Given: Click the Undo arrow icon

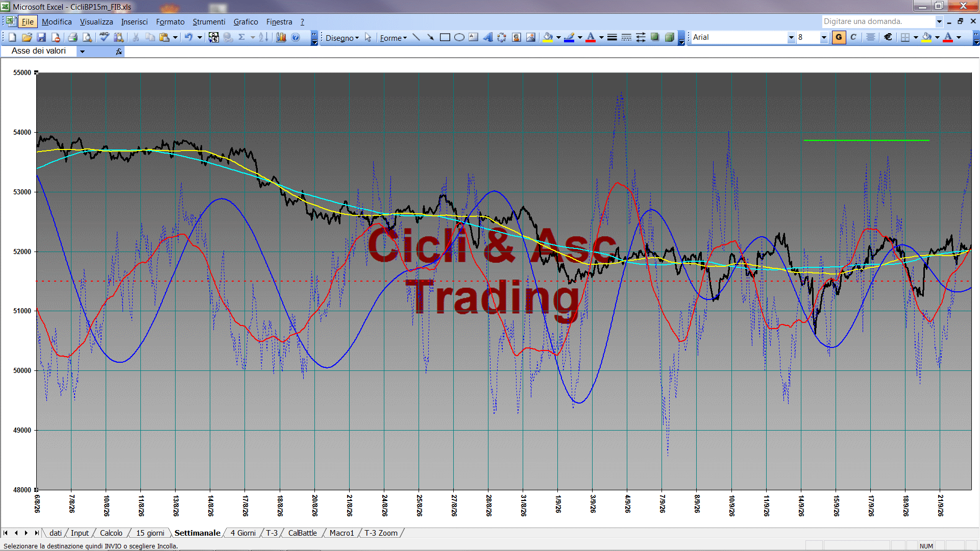Looking at the screenshot, I should (x=188, y=37).
